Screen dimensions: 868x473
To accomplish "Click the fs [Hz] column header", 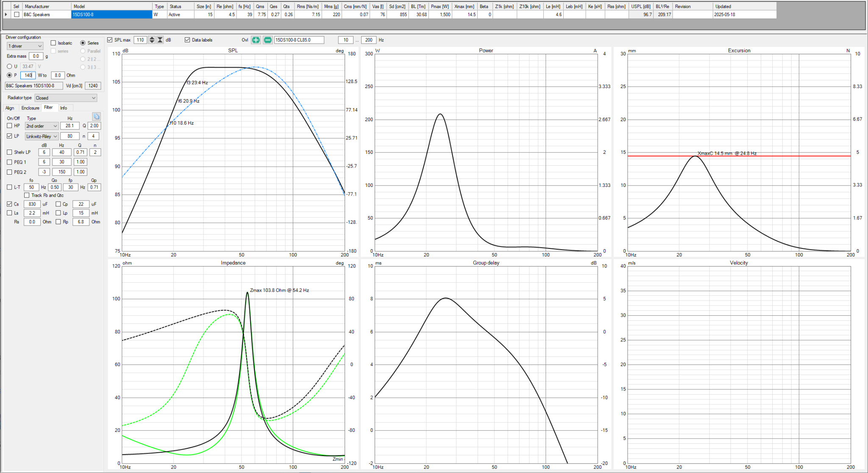I will click(245, 6).
